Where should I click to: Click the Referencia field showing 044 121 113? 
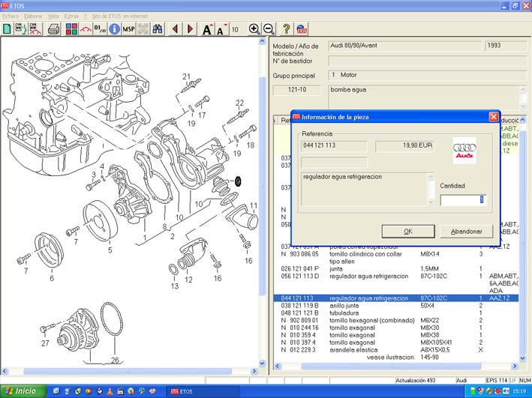(334, 145)
